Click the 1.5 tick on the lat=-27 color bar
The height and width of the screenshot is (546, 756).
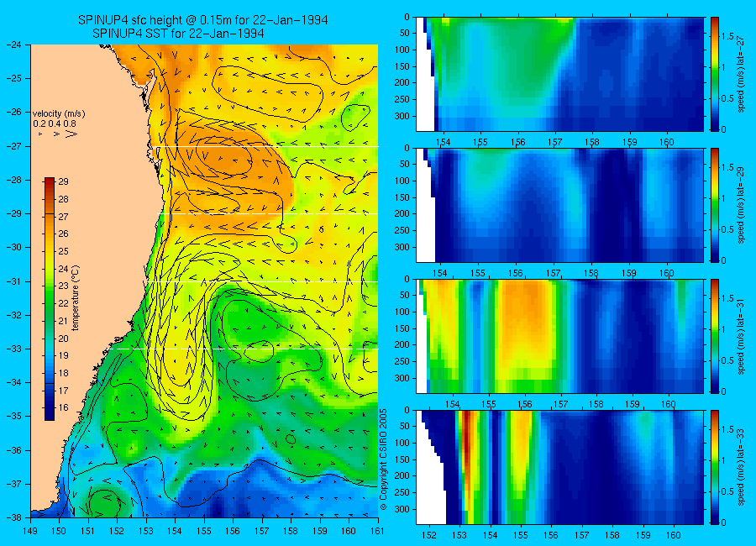pyautogui.click(x=728, y=37)
